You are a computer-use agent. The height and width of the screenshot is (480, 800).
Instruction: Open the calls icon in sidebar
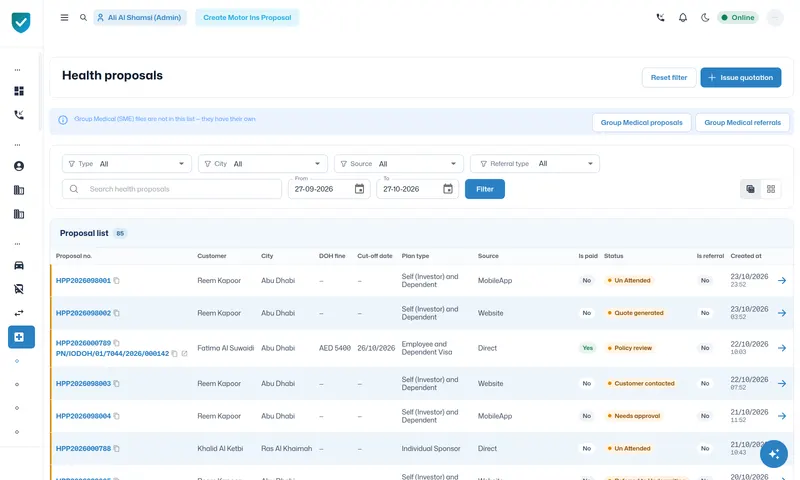pyautogui.click(x=19, y=115)
